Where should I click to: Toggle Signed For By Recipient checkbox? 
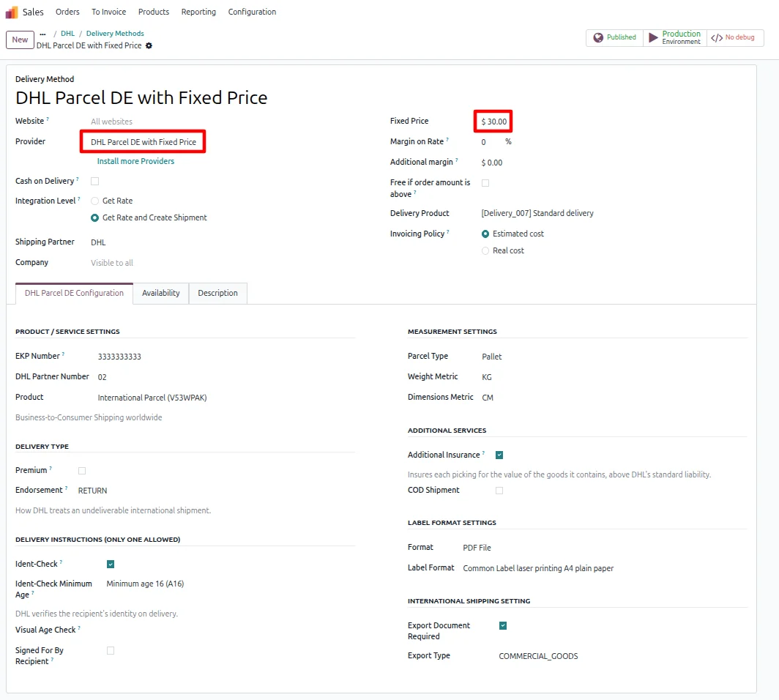click(x=111, y=651)
